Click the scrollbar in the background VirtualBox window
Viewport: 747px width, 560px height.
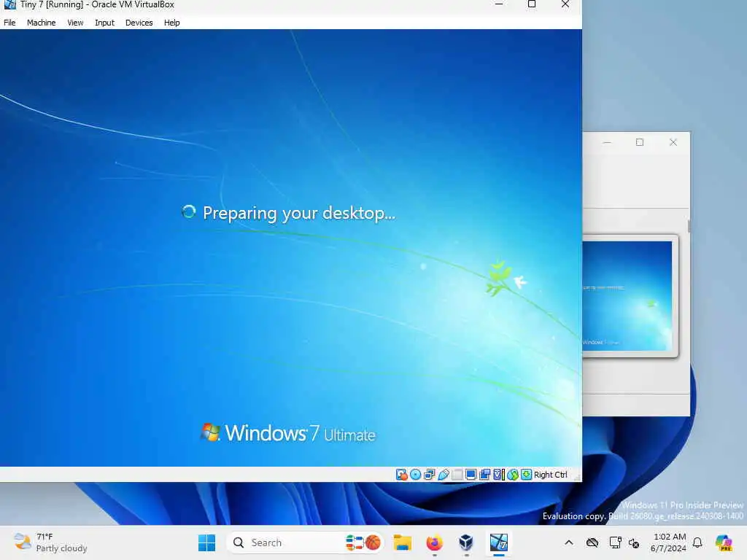click(x=689, y=226)
